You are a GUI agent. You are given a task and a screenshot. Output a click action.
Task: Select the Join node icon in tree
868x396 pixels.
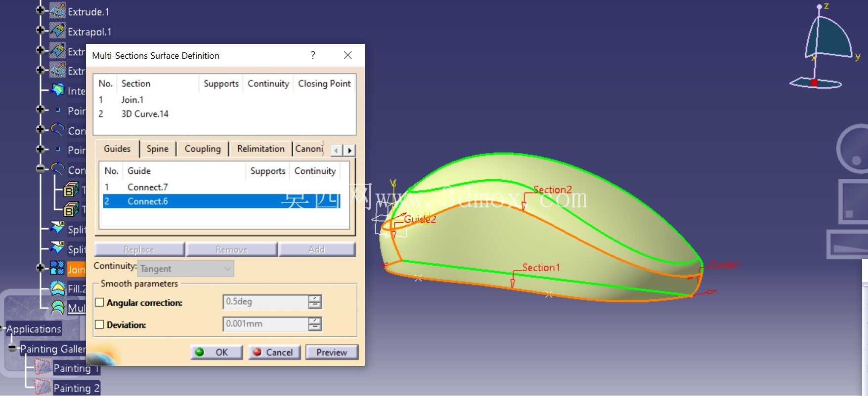(57, 268)
